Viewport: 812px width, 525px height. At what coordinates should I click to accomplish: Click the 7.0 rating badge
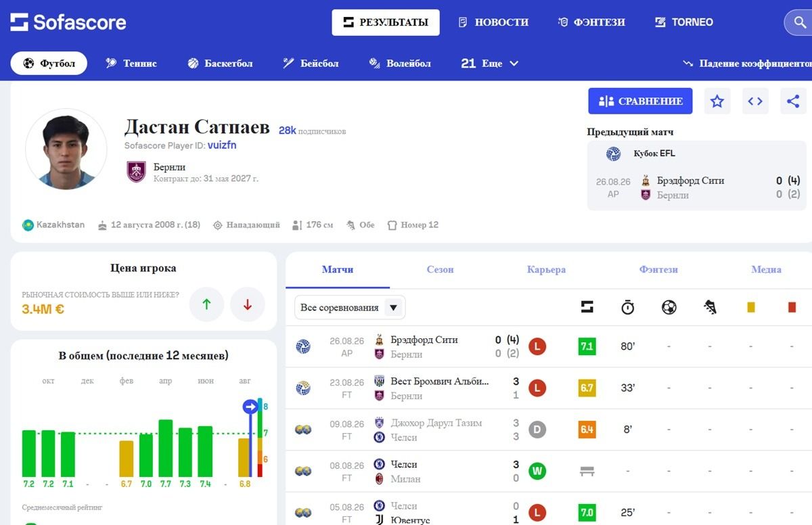(587, 512)
